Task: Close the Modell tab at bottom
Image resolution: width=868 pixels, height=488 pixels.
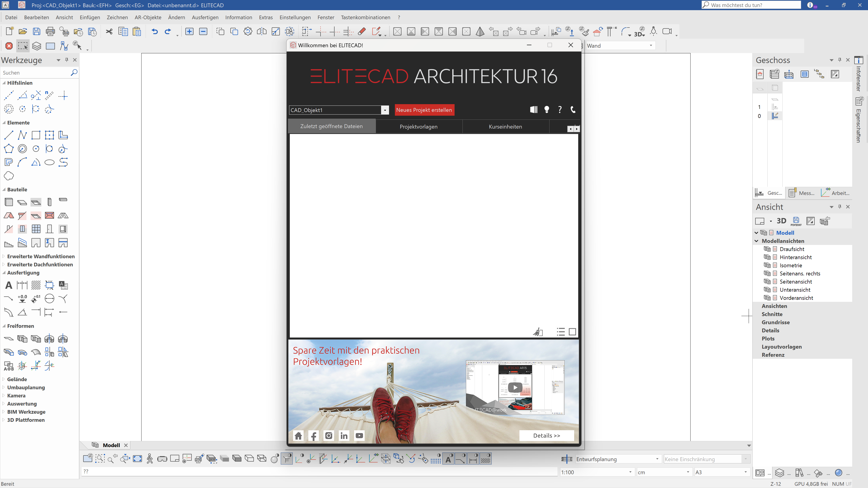Action: point(126,445)
